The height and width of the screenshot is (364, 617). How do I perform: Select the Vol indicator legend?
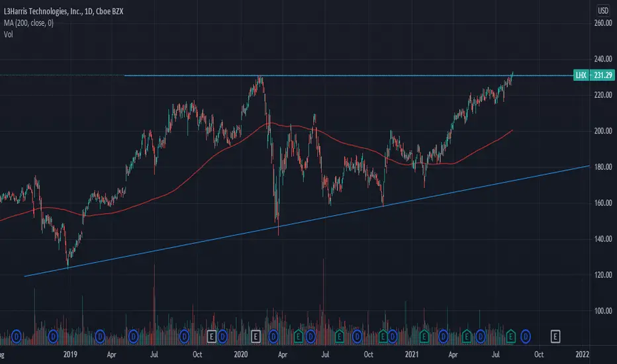[8, 34]
